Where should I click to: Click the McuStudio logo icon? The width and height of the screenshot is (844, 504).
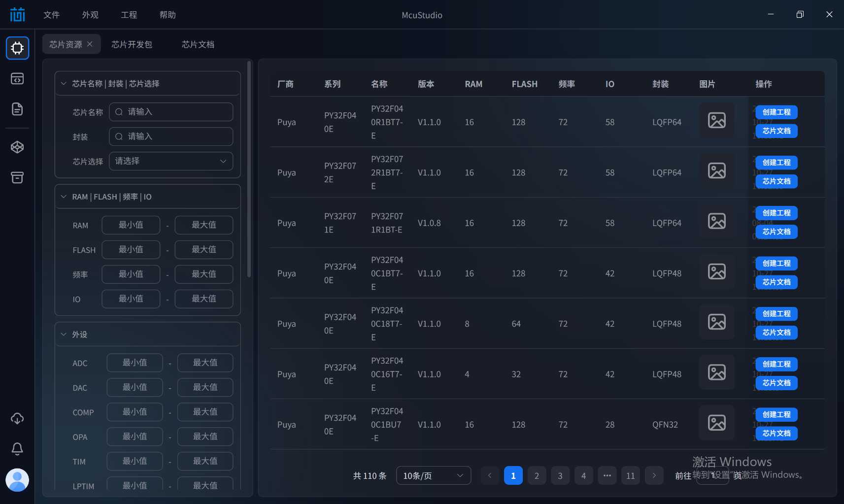pos(17,15)
